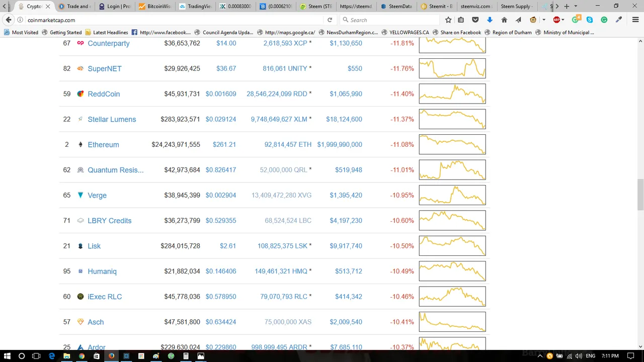
Task: Click the Skype toolbar icon
Action: click(x=590, y=20)
